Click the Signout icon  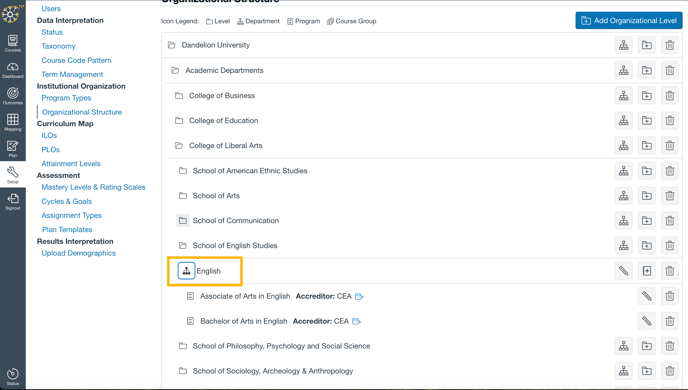(x=13, y=201)
